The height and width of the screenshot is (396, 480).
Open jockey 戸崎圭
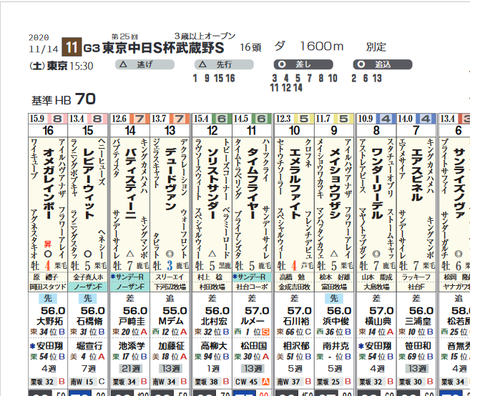point(132,321)
